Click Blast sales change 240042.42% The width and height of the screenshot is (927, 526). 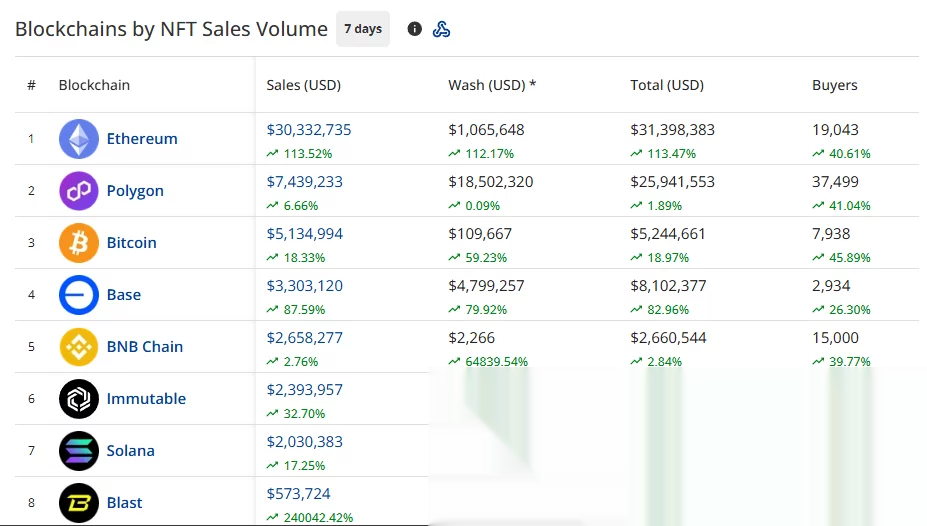click(318, 518)
